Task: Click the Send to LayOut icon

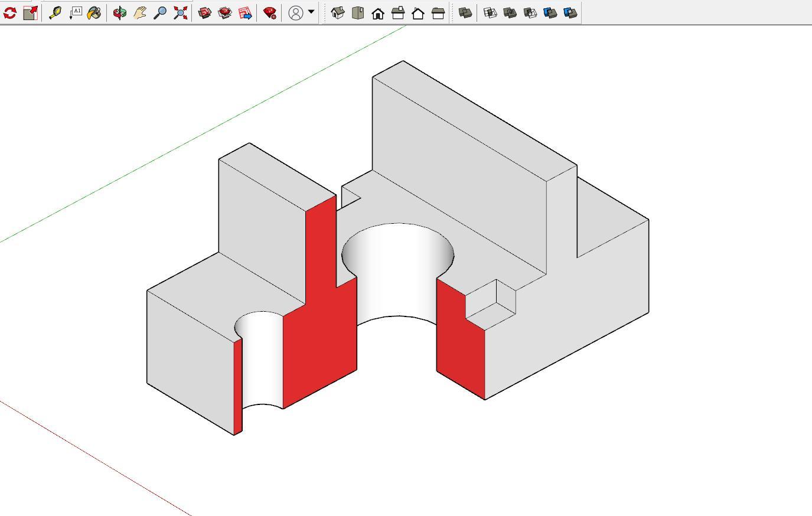Action: pos(245,13)
